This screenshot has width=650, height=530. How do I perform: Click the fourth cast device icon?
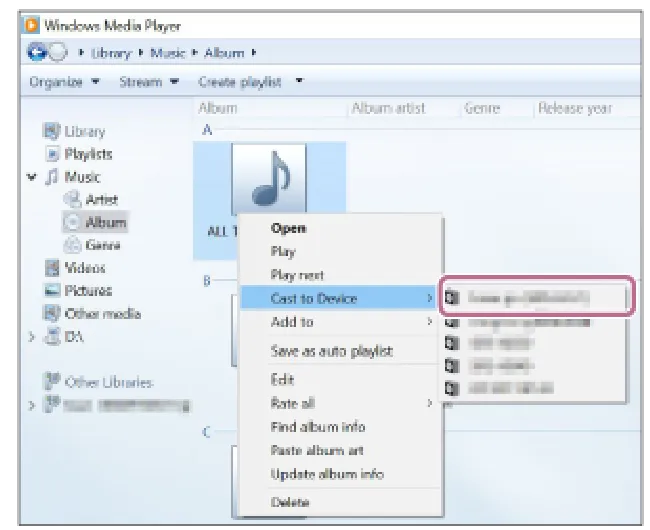tap(452, 366)
